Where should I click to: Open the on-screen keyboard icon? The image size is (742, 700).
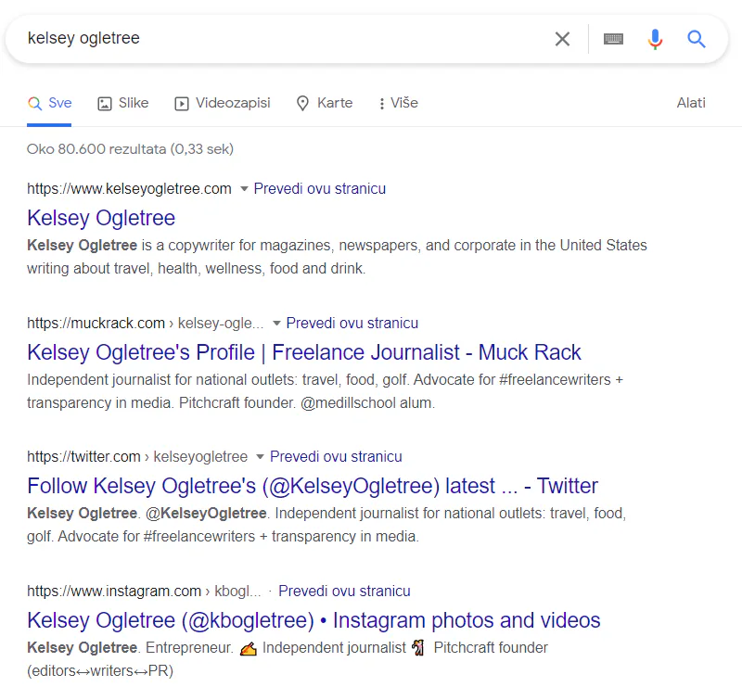(x=613, y=39)
